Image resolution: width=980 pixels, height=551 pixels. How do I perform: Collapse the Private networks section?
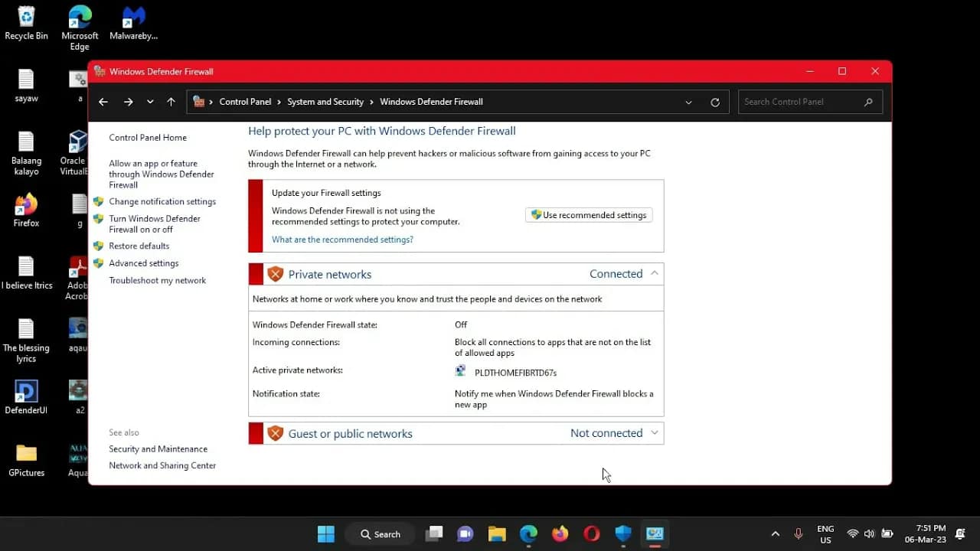click(655, 272)
